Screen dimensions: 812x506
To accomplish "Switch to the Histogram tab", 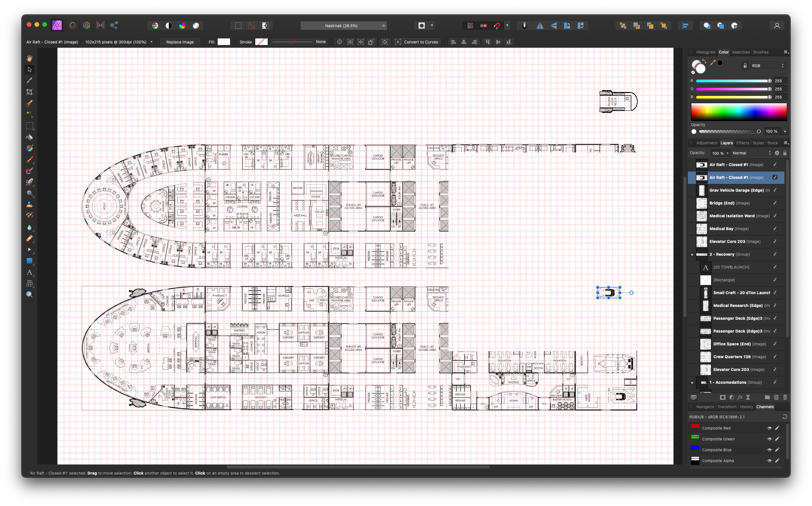I will (x=705, y=52).
